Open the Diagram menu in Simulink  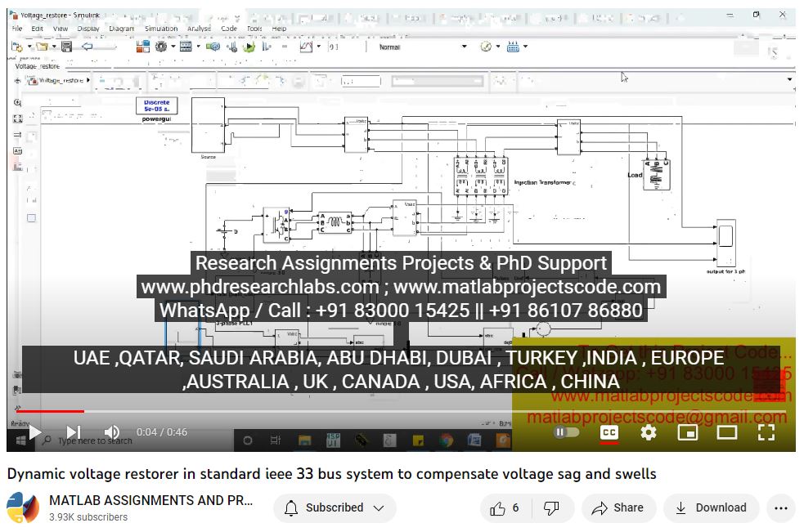click(x=121, y=29)
